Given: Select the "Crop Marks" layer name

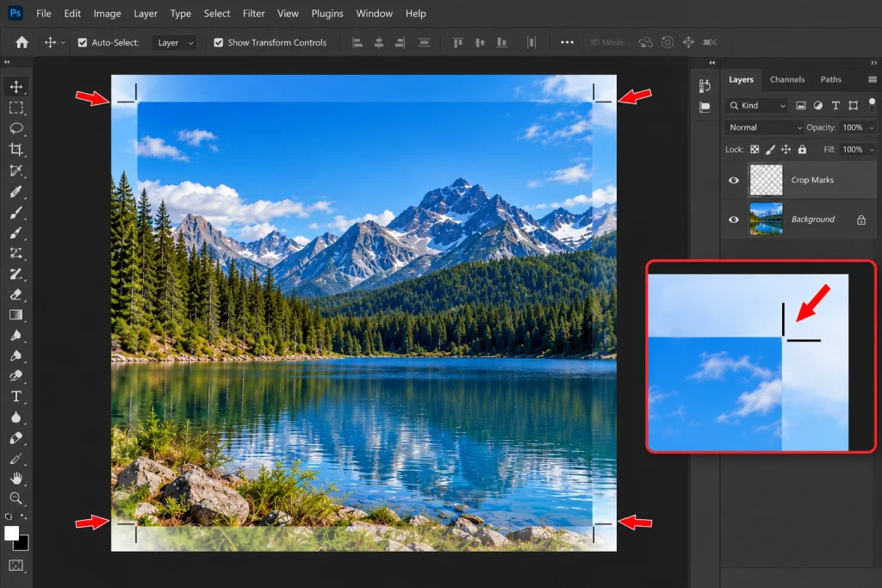Looking at the screenshot, I should point(812,180).
